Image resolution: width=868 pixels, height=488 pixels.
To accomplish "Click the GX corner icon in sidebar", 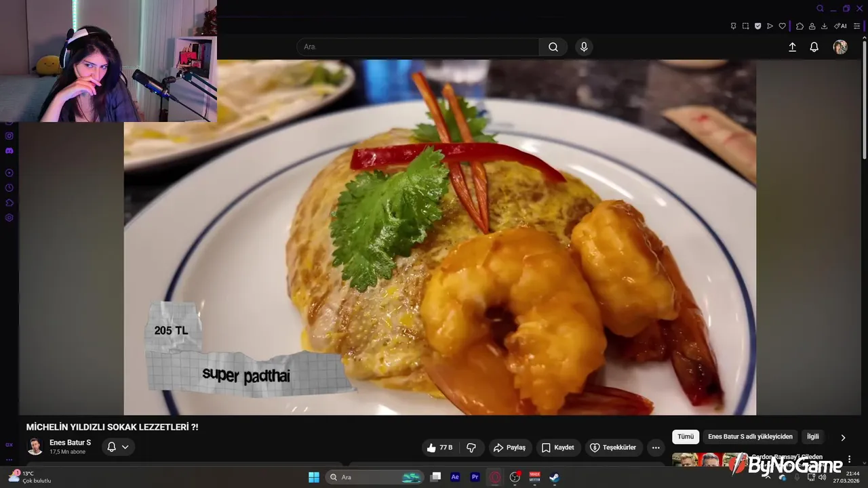I will (9, 445).
